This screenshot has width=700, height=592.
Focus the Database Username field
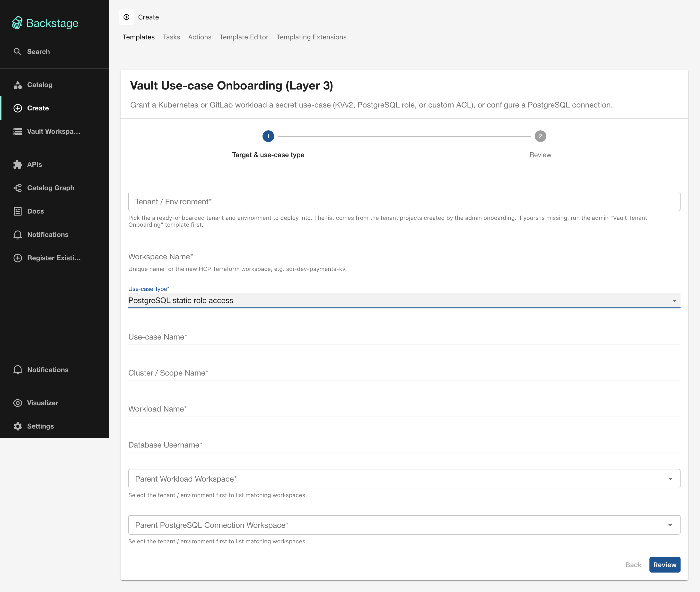point(404,445)
